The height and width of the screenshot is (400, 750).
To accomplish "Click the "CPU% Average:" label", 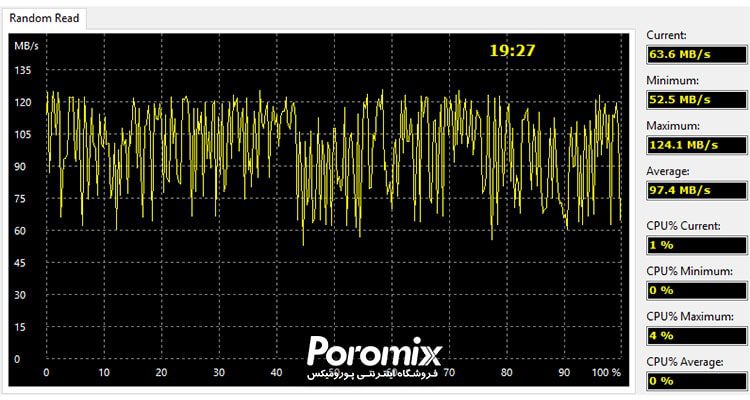I will (x=684, y=362).
